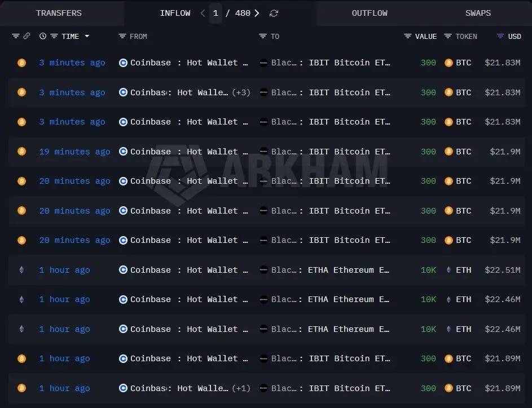Click the Ethereum chain icon in $22.51M row
Image resolution: width=532 pixels, height=408 pixels.
21,270
